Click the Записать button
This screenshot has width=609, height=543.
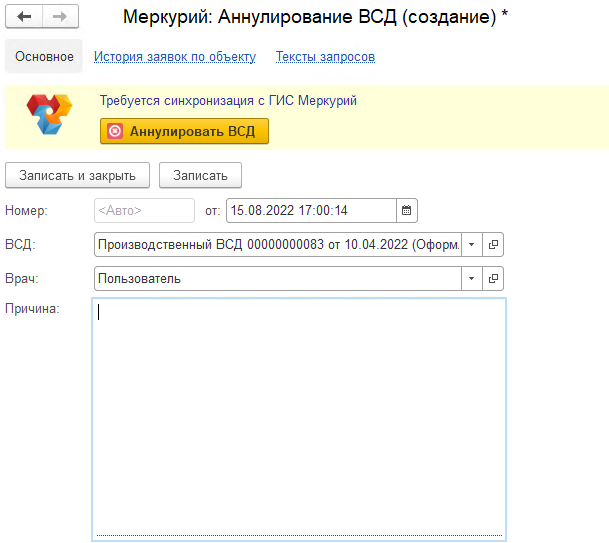[x=200, y=175]
